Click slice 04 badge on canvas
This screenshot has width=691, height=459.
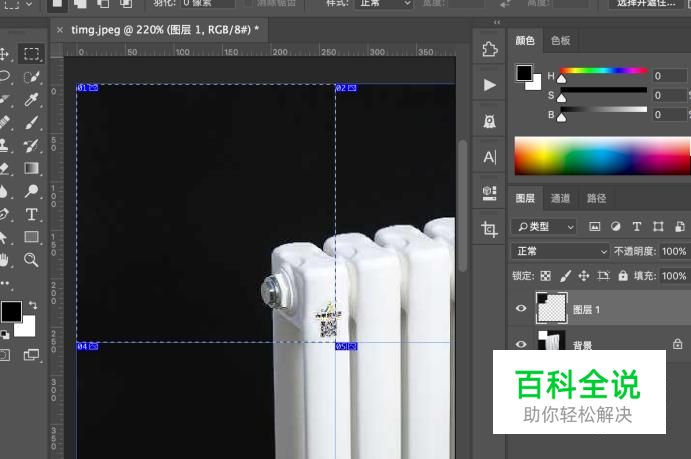(x=87, y=347)
